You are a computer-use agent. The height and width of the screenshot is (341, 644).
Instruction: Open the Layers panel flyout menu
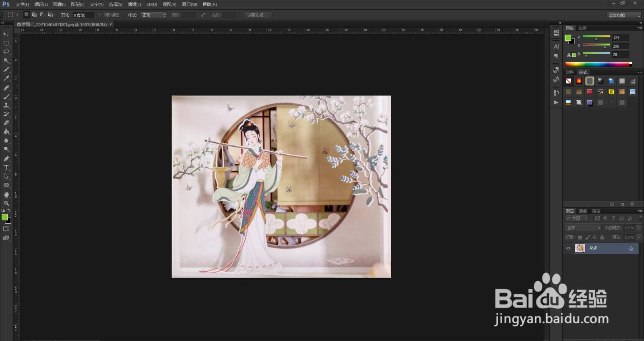click(x=640, y=211)
